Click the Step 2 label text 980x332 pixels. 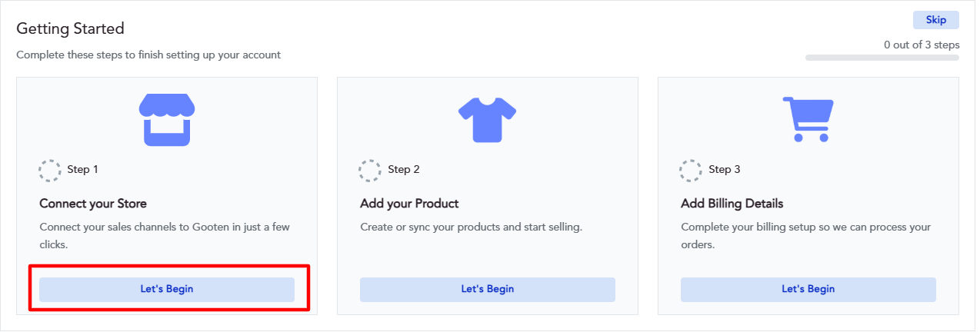tap(404, 169)
